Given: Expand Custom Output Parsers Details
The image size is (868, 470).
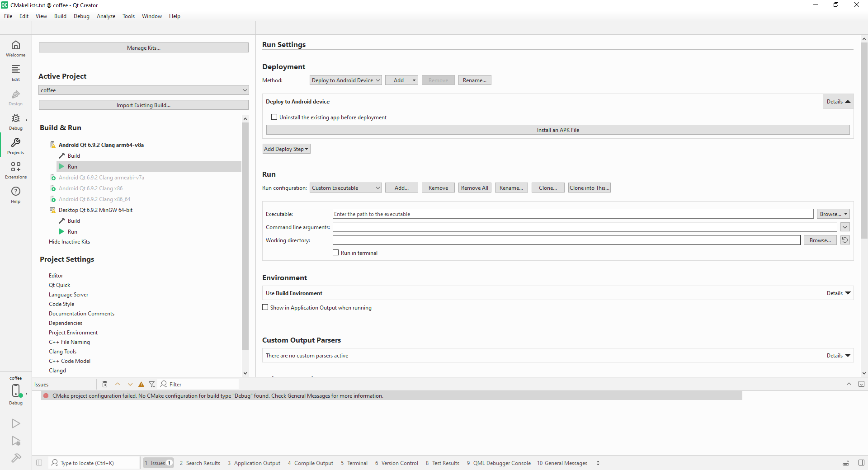Looking at the screenshot, I should (838, 355).
